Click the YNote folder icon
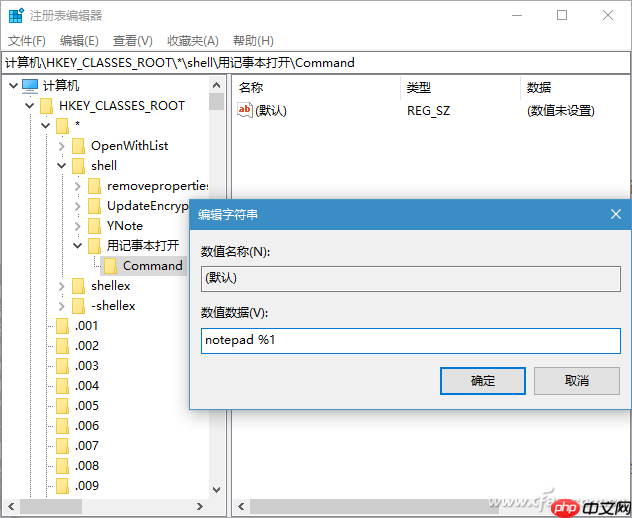This screenshot has width=632, height=518. point(95,226)
